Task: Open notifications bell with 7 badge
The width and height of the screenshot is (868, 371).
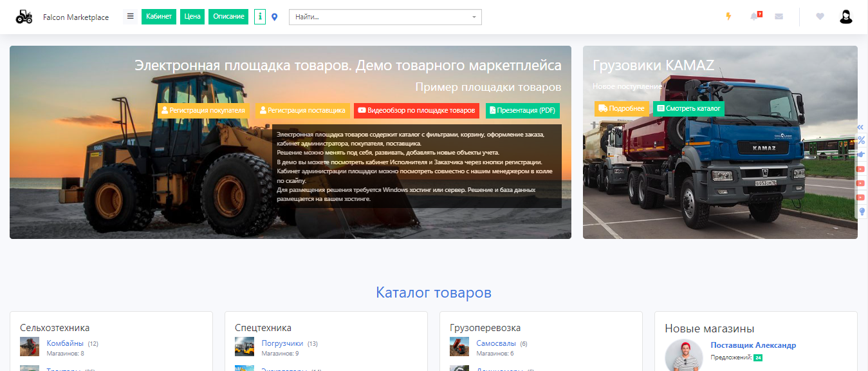Action: click(754, 17)
